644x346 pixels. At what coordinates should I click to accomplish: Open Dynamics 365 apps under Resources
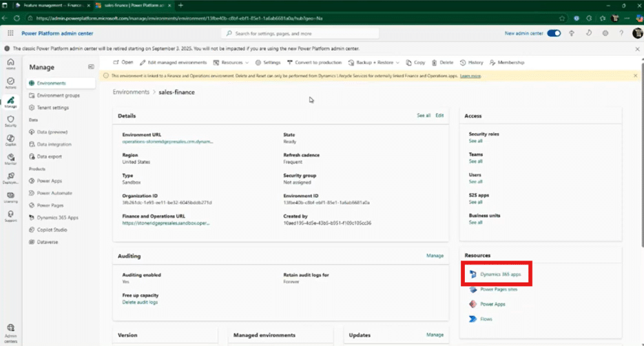pos(500,274)
